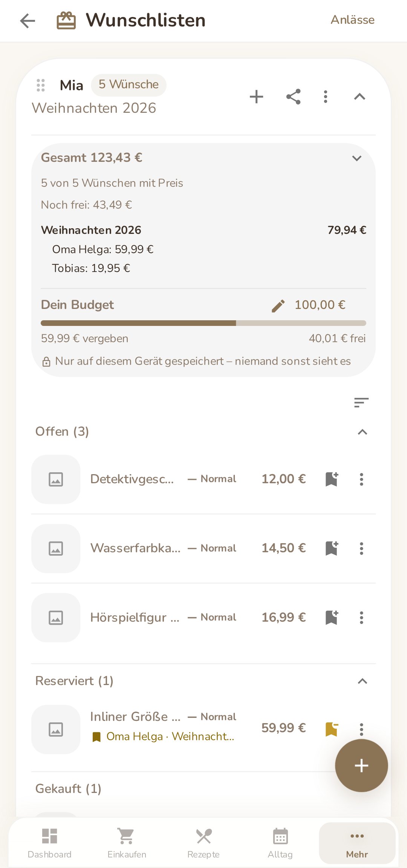Switch to the Rezepte tab

click(x=203, y=843)
